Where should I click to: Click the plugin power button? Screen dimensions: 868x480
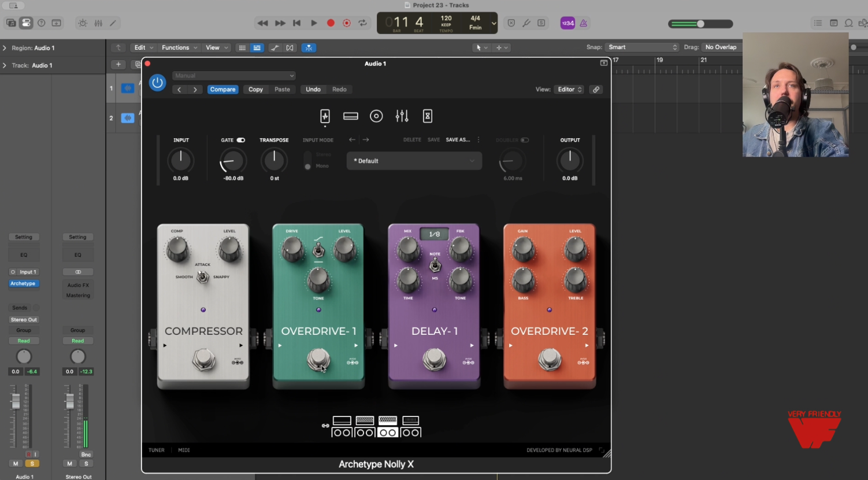[x=157, y=83]
